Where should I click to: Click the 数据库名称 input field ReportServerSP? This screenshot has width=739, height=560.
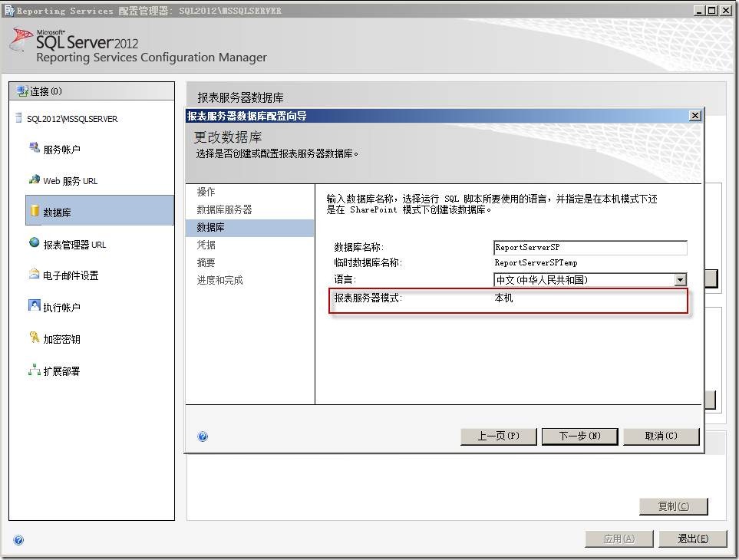point(590,247)
